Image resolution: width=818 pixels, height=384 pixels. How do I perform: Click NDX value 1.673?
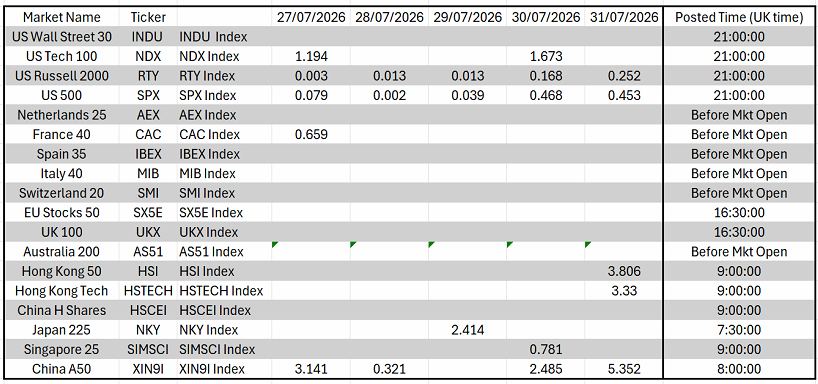click(x=546, y=56)
